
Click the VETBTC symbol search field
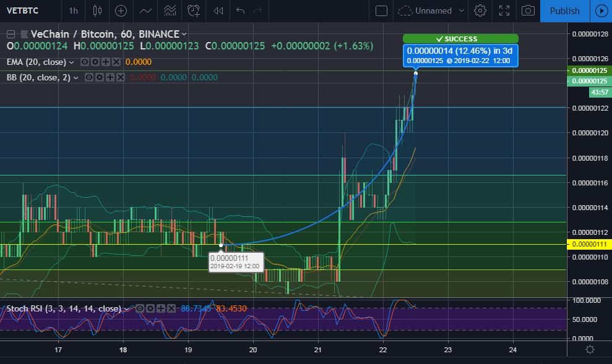point(23,11)
